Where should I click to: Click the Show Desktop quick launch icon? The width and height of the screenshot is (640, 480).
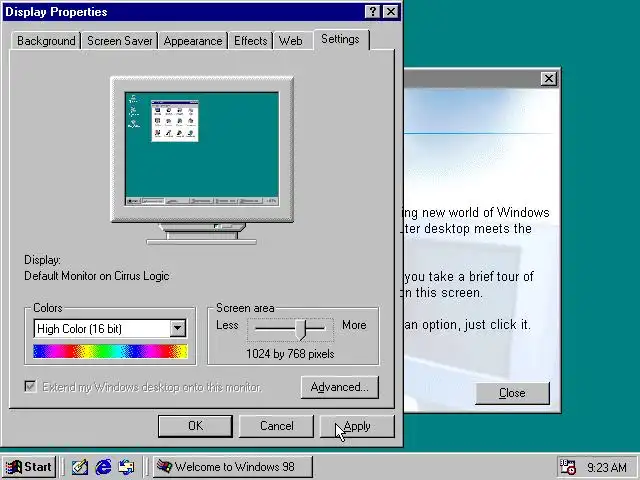click(80, 467)
